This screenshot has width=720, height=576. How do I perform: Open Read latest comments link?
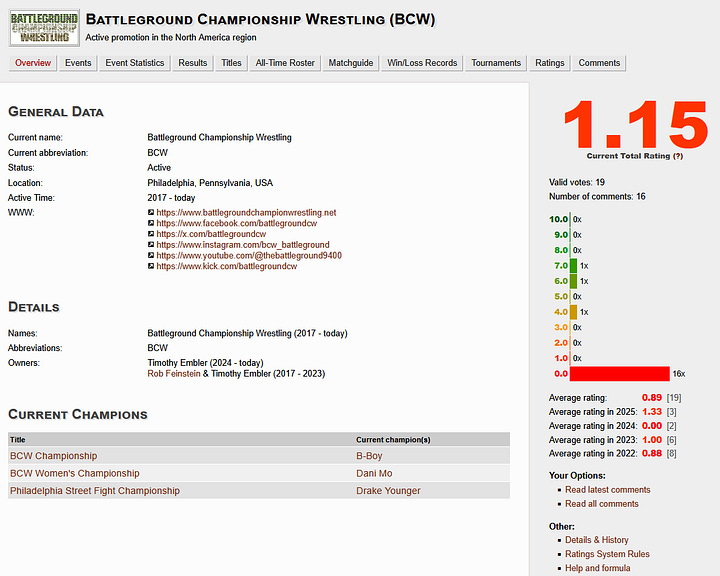608,490
